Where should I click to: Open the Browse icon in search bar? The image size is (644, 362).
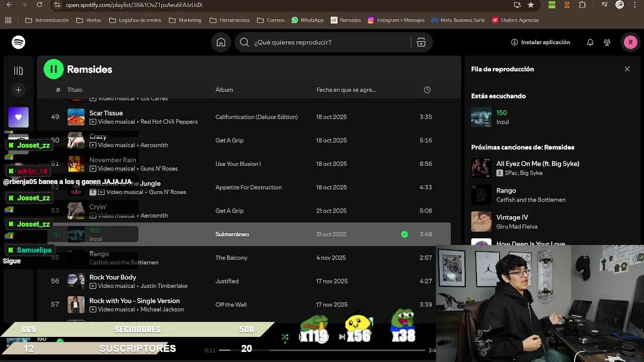coord(421,42)
